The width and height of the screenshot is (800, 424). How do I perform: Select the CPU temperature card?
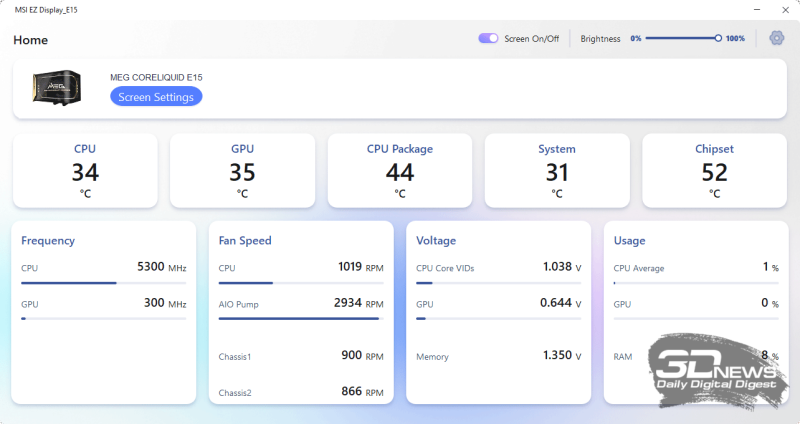(85, 171)
